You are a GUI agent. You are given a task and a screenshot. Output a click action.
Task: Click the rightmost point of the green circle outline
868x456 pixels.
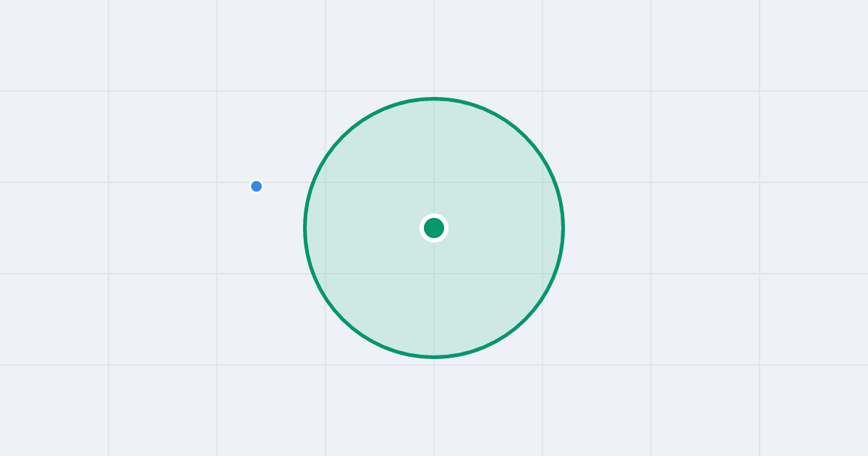coord(563,228)
